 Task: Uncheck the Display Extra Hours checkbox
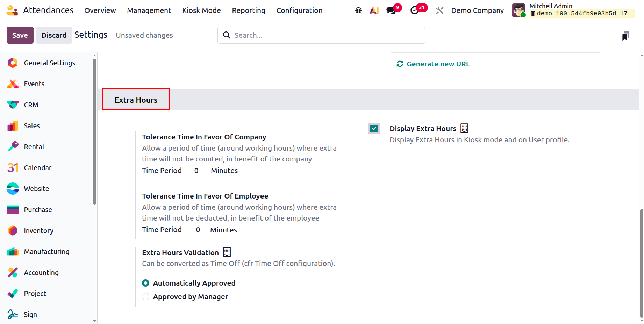pos(374,129)
